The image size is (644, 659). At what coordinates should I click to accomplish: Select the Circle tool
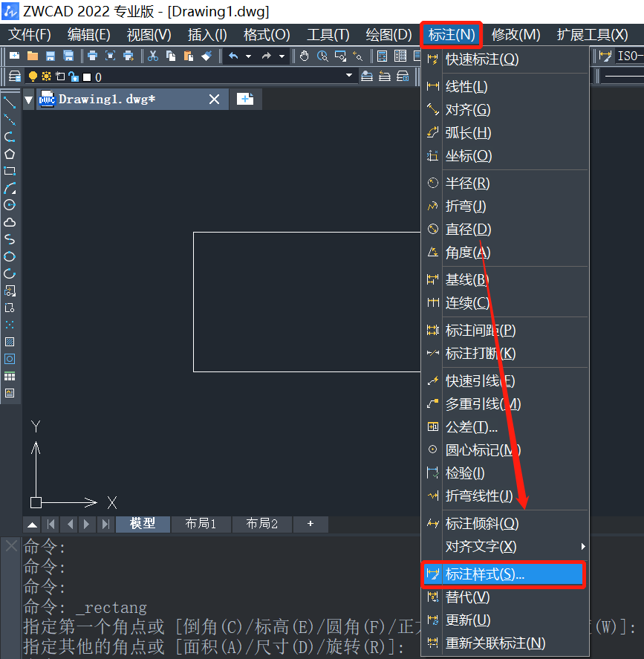[x=10, y=205]
